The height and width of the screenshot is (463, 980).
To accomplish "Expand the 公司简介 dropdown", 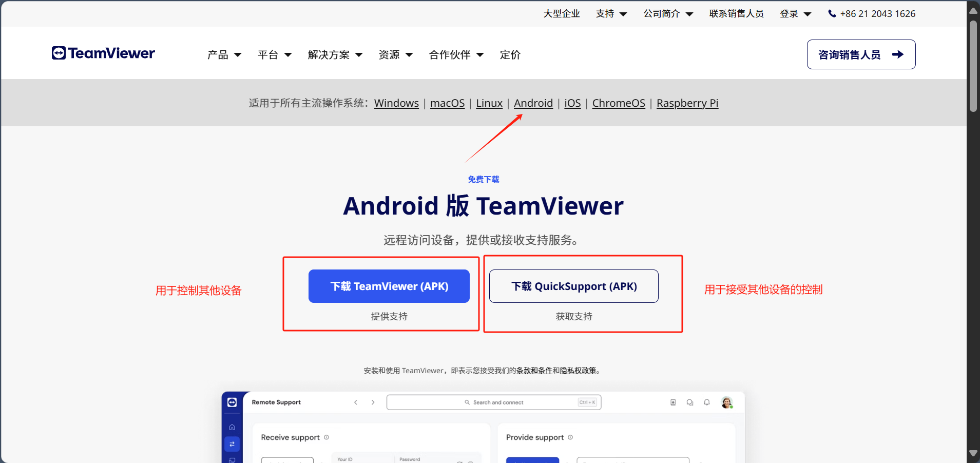I will [x=668, y=14].
